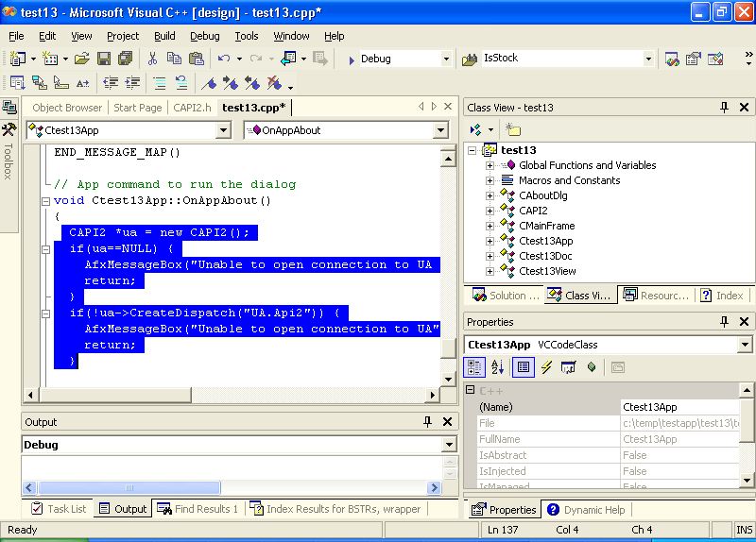Click the Decrease Indent icon

111,83
